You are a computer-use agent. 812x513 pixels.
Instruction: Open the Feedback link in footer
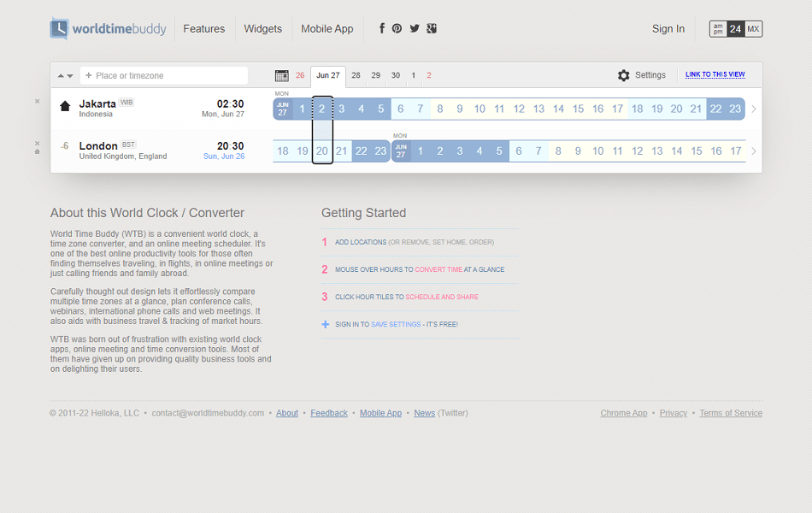pos(329,413)
